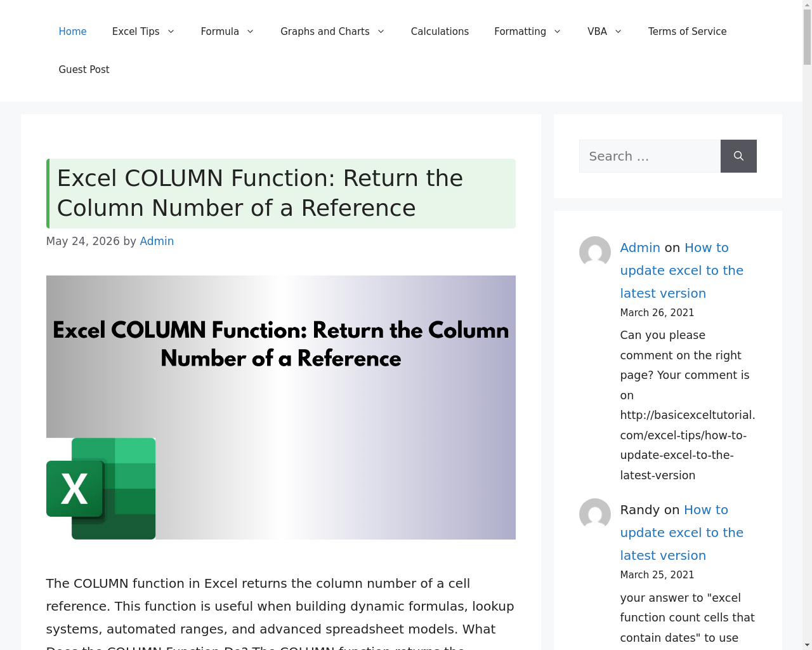The height and width of the screenshot is (650, 812).
Task: Expand the Graphs and Charts submenu arrow
Action: coord(381,32)
